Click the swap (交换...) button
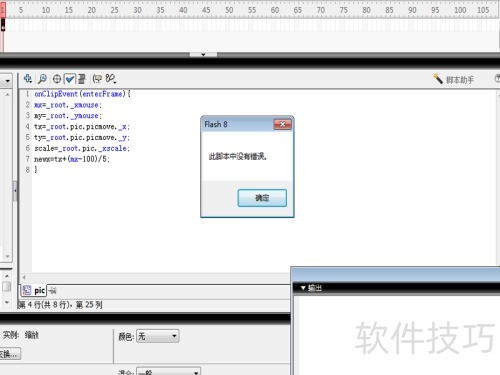This screenshot has width=500, height=375. click(x=10, y=354)
